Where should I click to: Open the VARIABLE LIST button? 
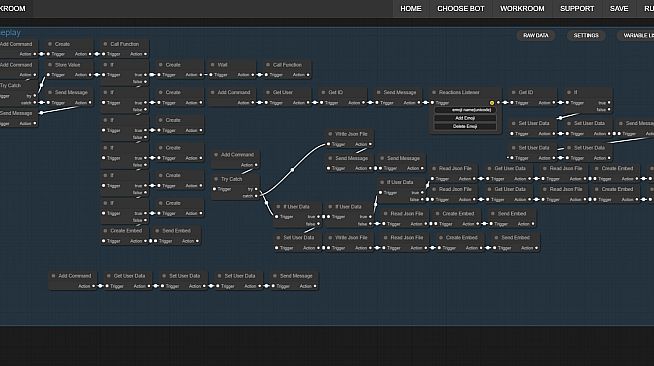click(x=637, y=35)
